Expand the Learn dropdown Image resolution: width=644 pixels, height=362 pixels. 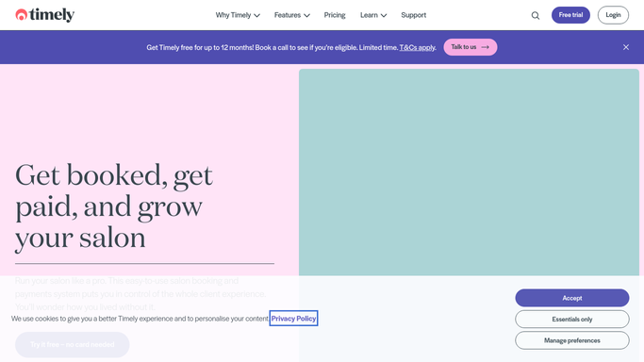click(x=373, y=15)
